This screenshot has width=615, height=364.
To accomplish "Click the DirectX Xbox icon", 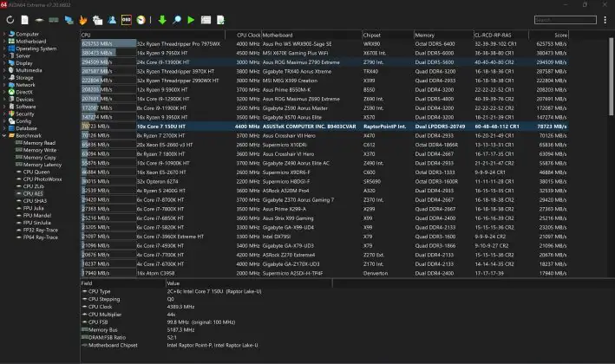I will [12, 92].
